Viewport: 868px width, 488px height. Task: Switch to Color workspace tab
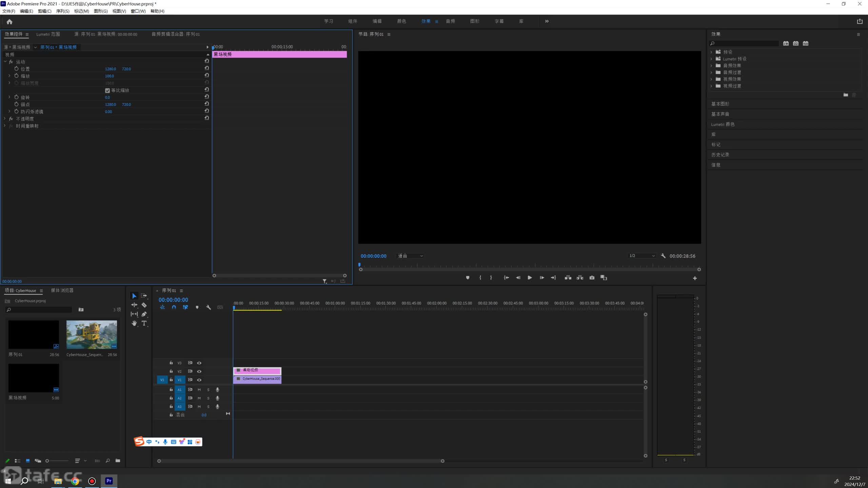[x=401, y=21]
